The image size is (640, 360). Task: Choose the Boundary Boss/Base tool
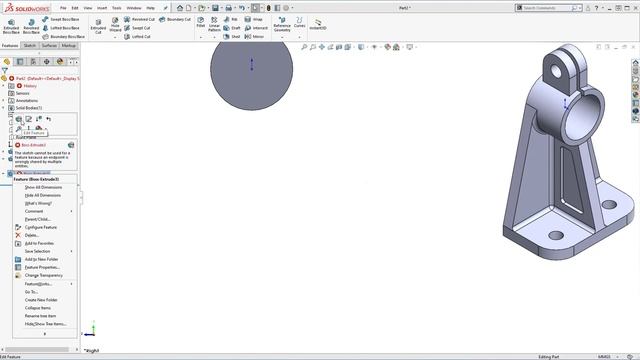point(63,36)
